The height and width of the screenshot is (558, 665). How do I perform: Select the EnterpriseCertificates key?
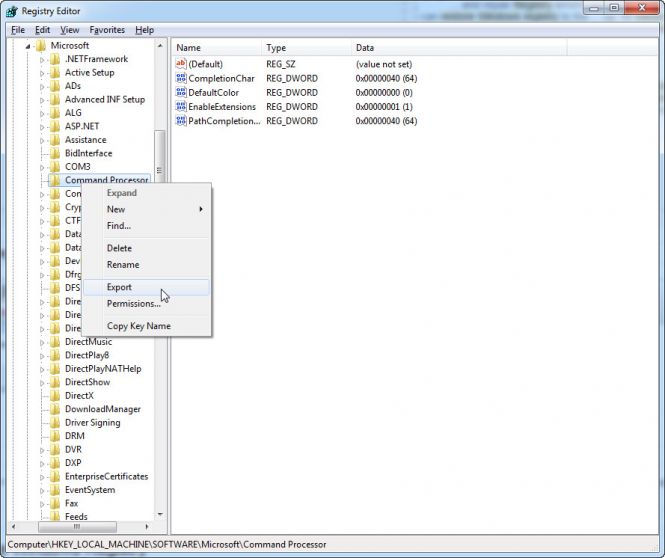[x=106, y=477]
